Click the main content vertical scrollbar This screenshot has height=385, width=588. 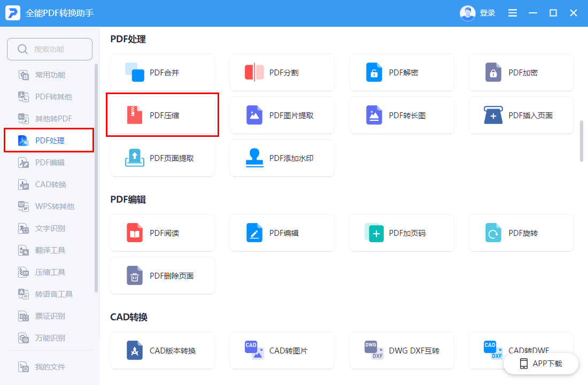(x=582, y=140)
